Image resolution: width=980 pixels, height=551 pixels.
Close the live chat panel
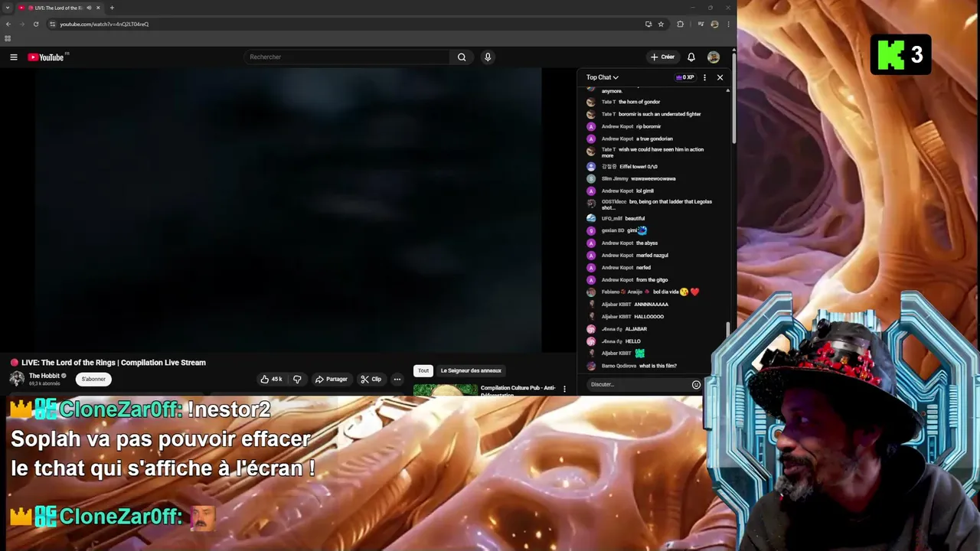(720, 77)
